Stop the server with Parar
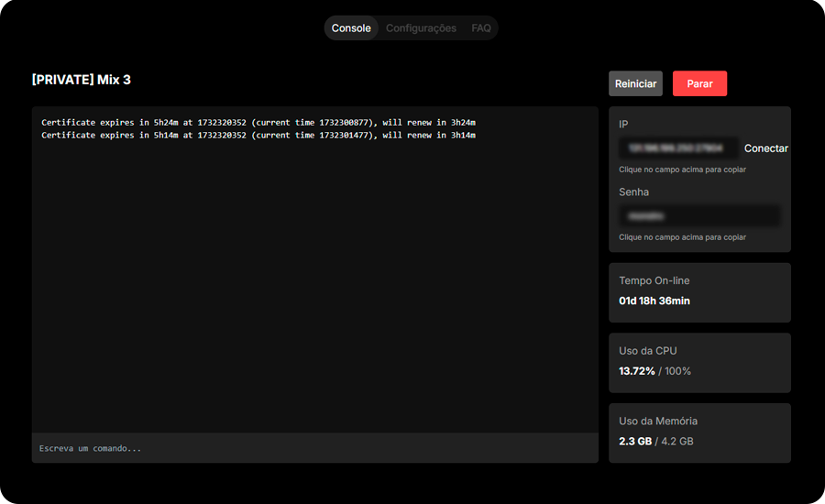Screen dimensions: 825x504 (699, 83)
